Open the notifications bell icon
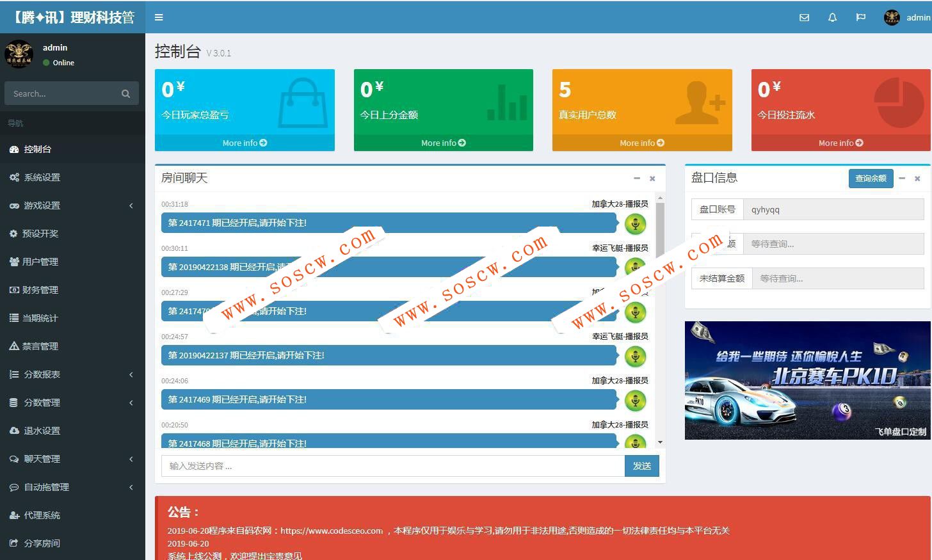 coord(832,17)
